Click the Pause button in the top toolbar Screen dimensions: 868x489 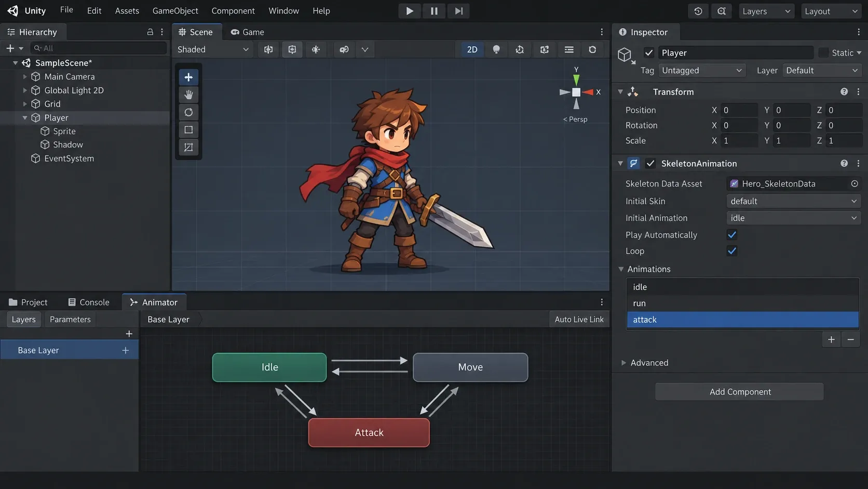434,11
